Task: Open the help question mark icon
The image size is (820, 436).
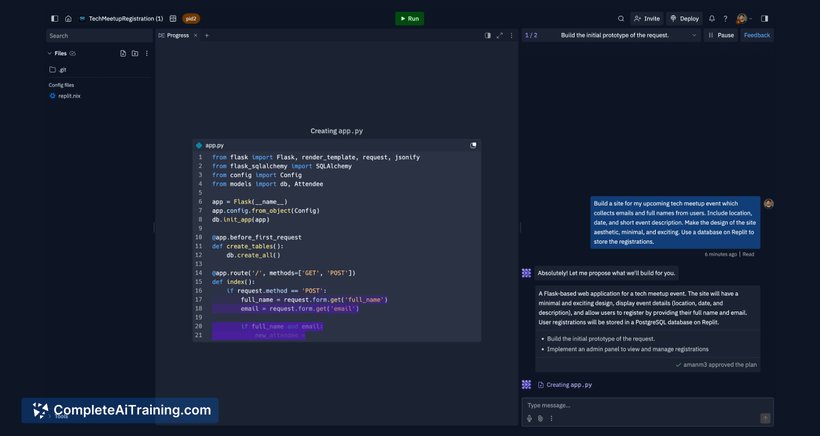Action: tap(725, 18)
